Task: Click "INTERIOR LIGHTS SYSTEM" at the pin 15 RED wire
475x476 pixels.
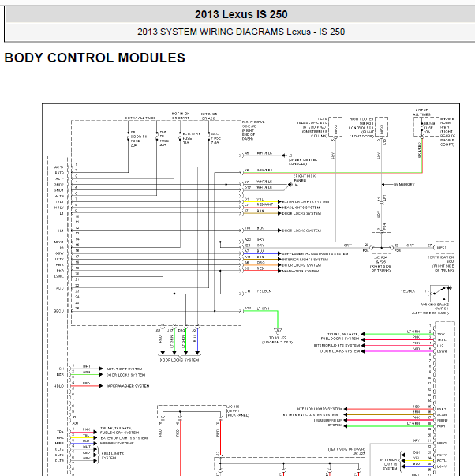Action: 320,409
